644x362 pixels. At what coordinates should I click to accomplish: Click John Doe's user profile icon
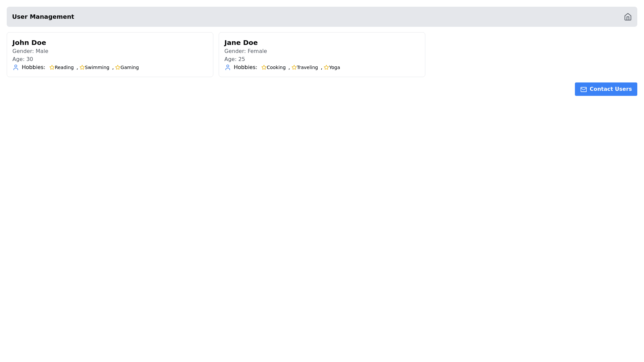(16, 67)
